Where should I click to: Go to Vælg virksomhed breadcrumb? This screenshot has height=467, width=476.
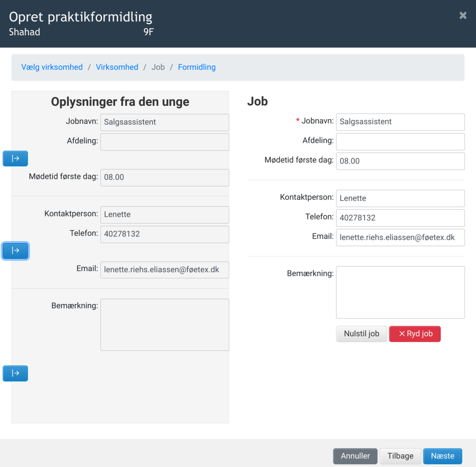(52, 67)
